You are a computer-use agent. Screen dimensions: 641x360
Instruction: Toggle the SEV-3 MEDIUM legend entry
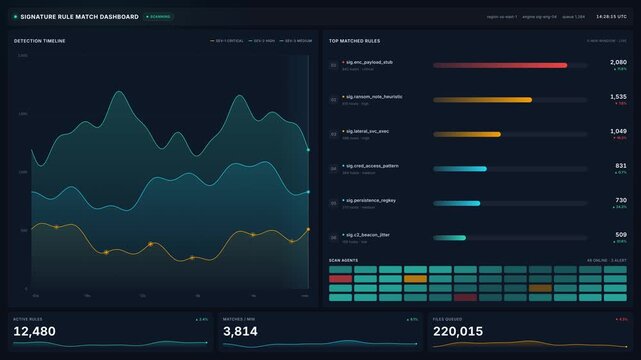[x=296, y=41]
